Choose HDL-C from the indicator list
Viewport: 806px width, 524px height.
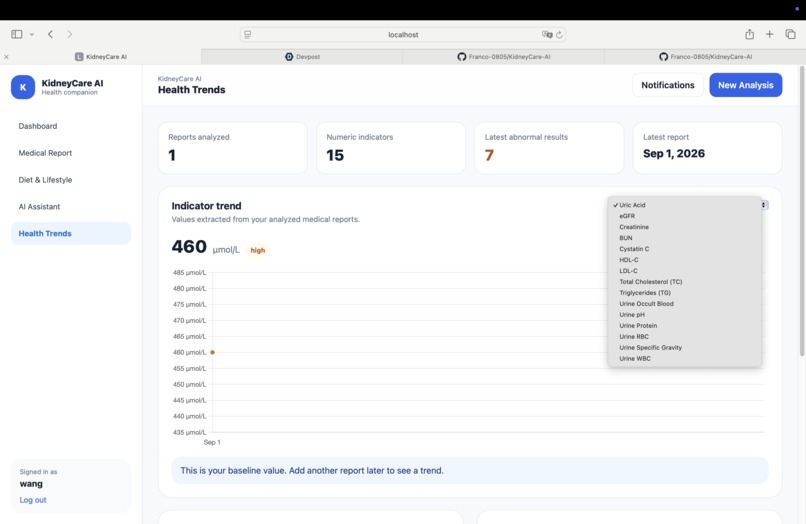coord(684,260)
